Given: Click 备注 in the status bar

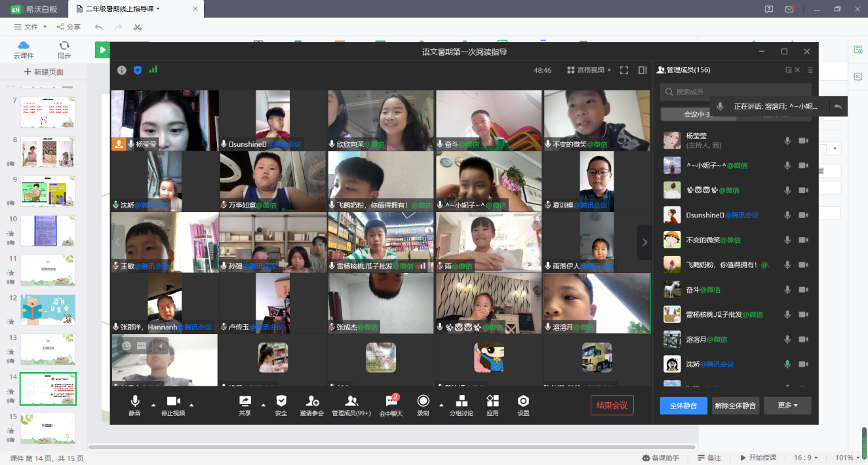Looking at the screenshot, I should 709,458.
